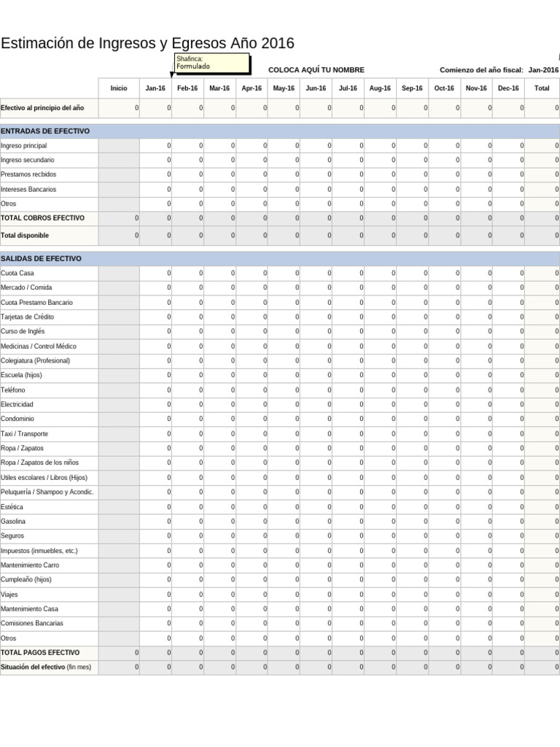Select the 'Dec-16' column header

point(508,88)
